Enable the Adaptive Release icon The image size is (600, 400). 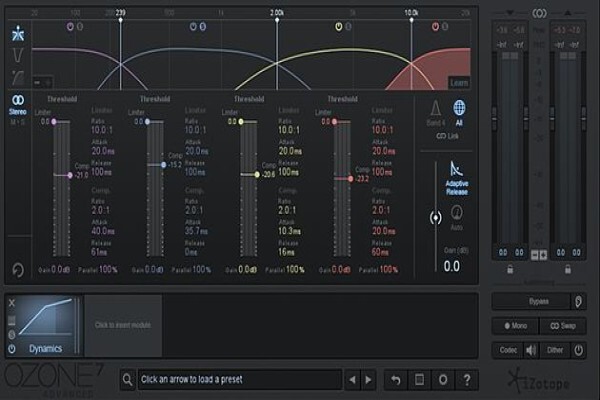[457, 178]
